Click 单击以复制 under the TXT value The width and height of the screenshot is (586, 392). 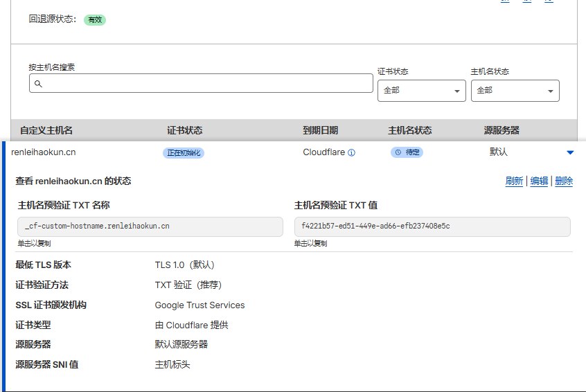pos(310,244)
